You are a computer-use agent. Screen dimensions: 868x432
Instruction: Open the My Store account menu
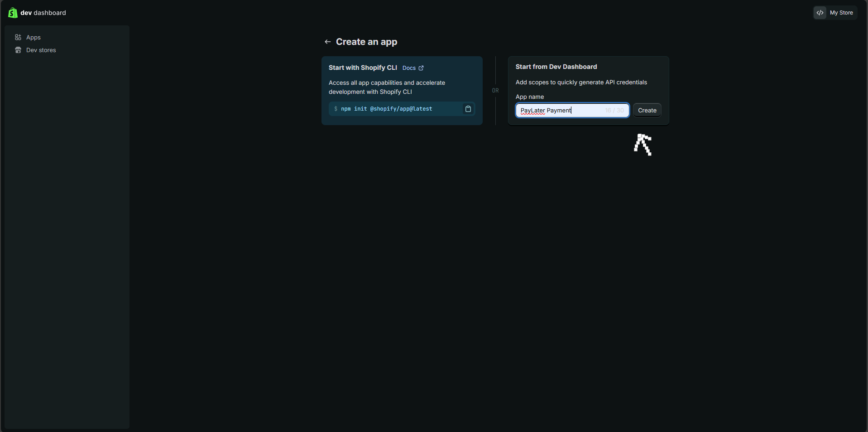coord(835,13)
